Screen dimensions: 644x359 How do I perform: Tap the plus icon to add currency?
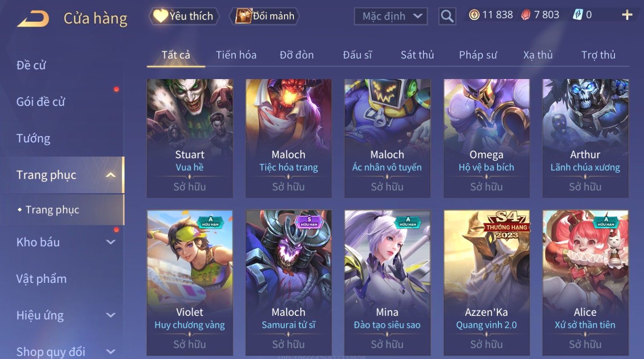click(627, 15)
